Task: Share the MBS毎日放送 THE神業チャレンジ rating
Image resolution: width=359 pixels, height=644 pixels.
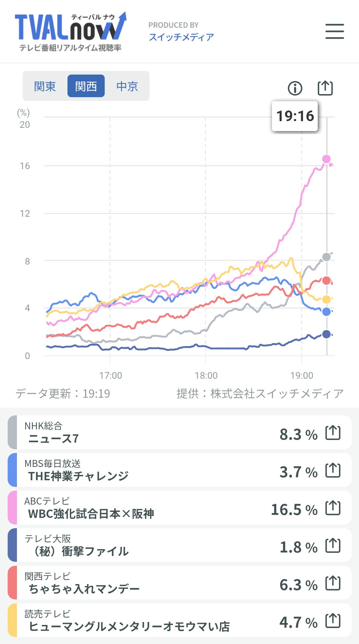Action: click(x=333, y=470)
